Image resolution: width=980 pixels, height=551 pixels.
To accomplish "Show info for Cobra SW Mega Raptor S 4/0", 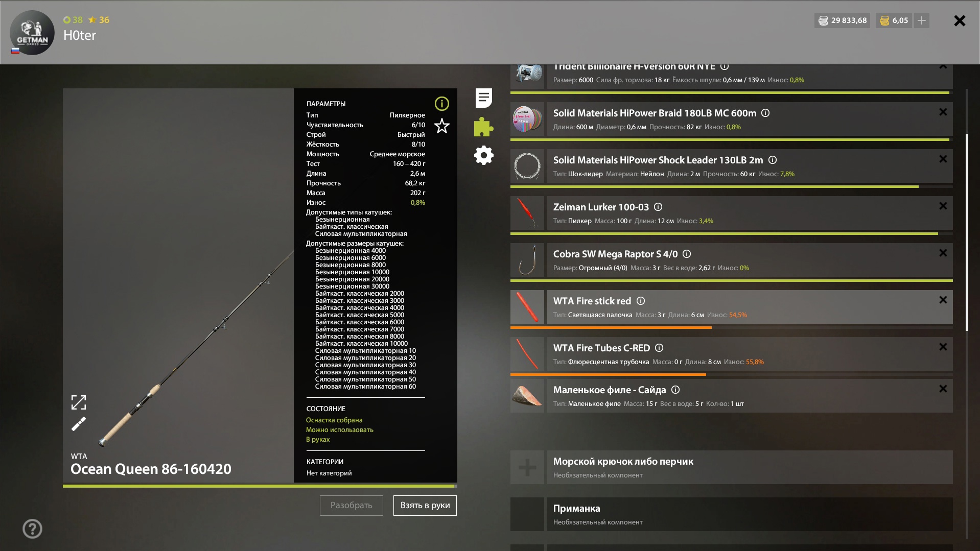I will 687,254.
